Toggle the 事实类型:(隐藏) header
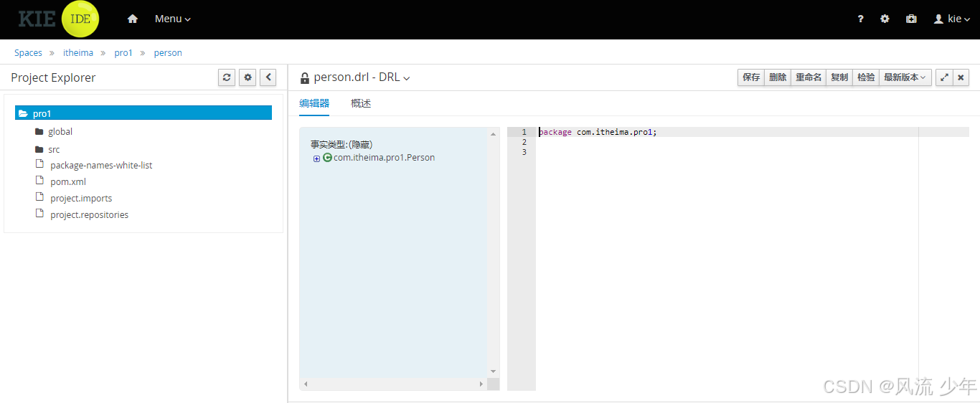This screenshot has height=403, width=980. click(341, 145)
